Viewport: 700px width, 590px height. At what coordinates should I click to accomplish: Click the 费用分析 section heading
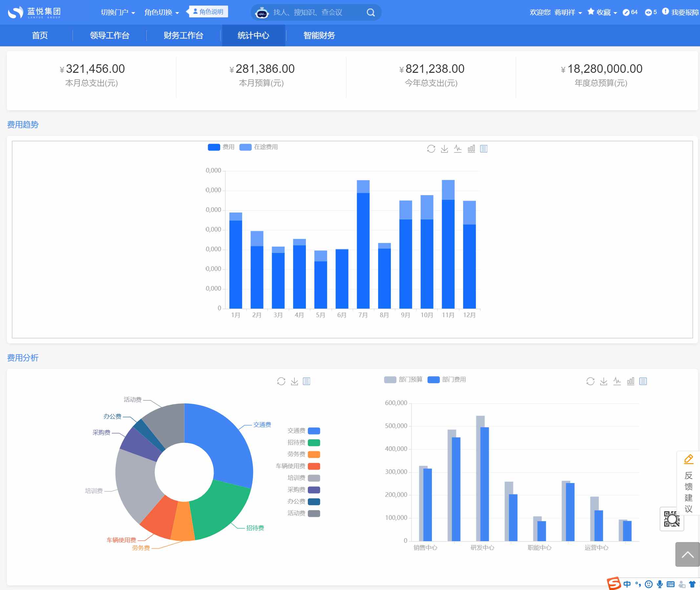[x=23, y=358]
